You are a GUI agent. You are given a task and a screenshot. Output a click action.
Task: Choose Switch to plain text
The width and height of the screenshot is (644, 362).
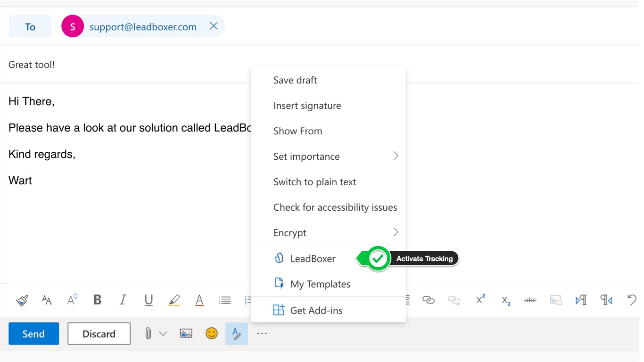(314, 182)
